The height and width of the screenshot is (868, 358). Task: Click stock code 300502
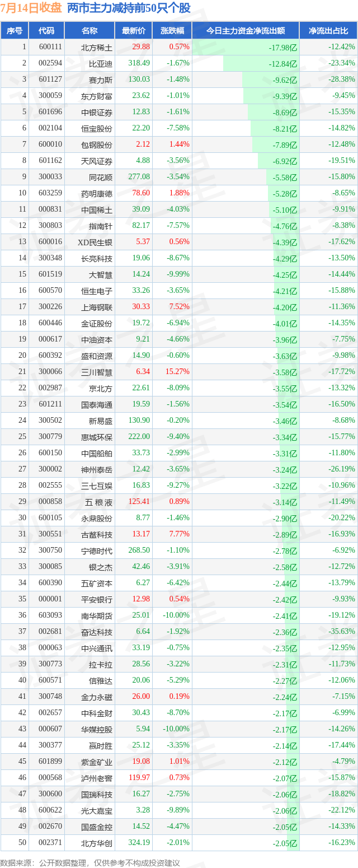[x=50, y=421]
